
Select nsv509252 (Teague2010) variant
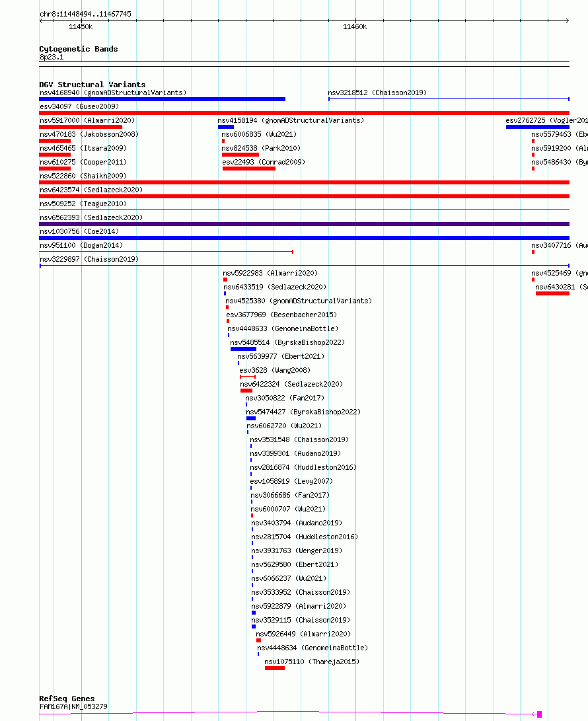pos(83,204)
